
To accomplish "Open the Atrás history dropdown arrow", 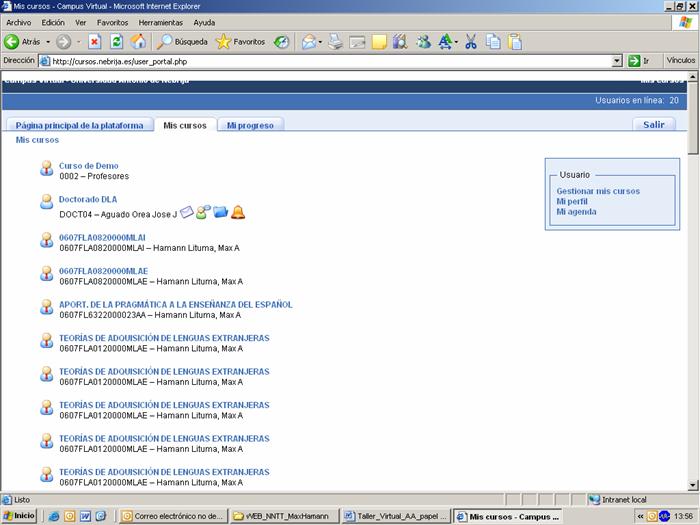I will coord(48,42).
